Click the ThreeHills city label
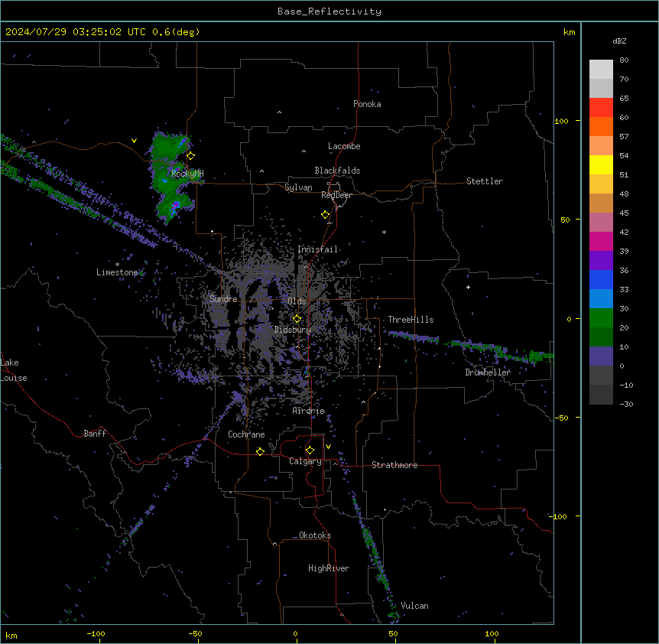 pos(411,320)
